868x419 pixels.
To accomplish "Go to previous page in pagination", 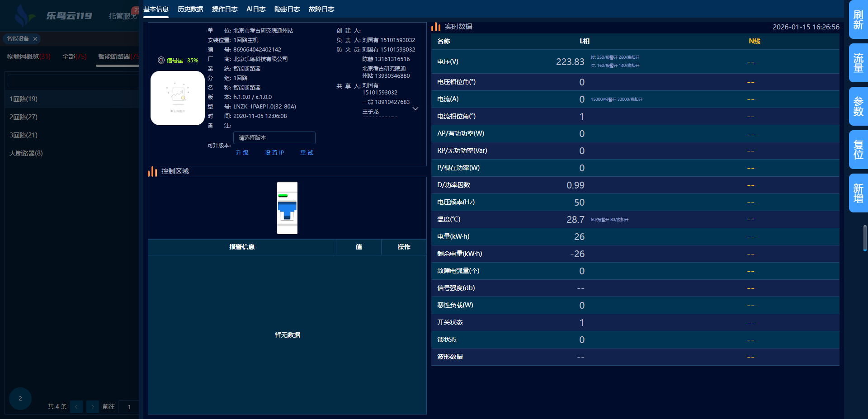I will point(76,407).
